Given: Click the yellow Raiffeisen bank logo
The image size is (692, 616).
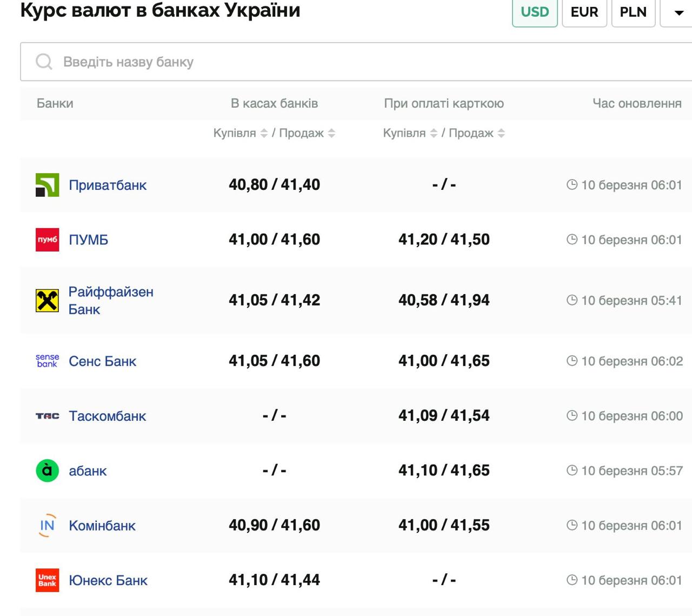Looking at the screenshot, I should (47, 301).
